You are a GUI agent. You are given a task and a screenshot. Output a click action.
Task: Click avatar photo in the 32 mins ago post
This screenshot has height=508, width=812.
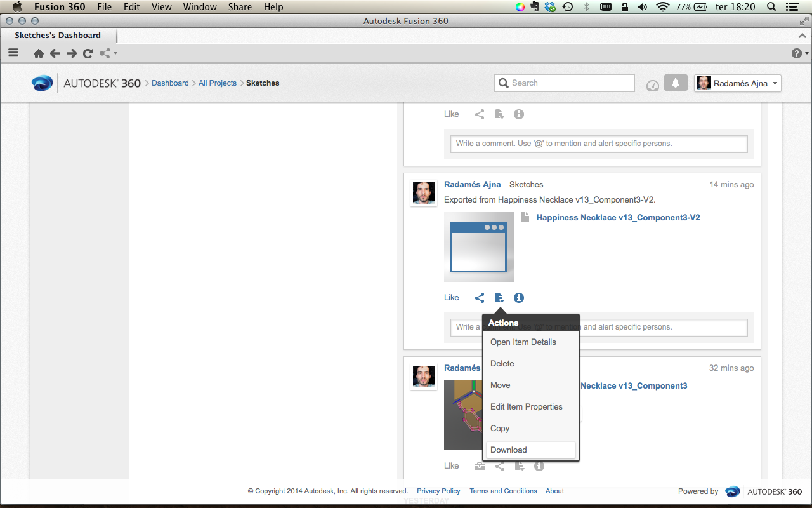424,377
